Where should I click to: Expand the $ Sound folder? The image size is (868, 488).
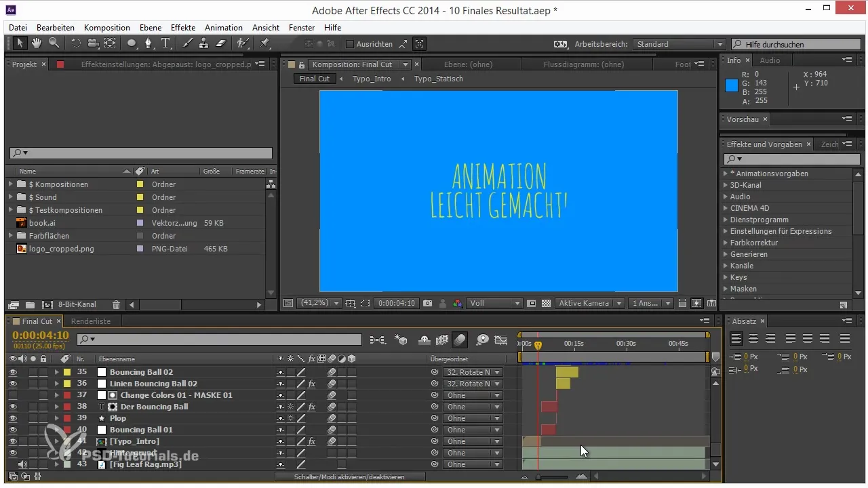10,197
